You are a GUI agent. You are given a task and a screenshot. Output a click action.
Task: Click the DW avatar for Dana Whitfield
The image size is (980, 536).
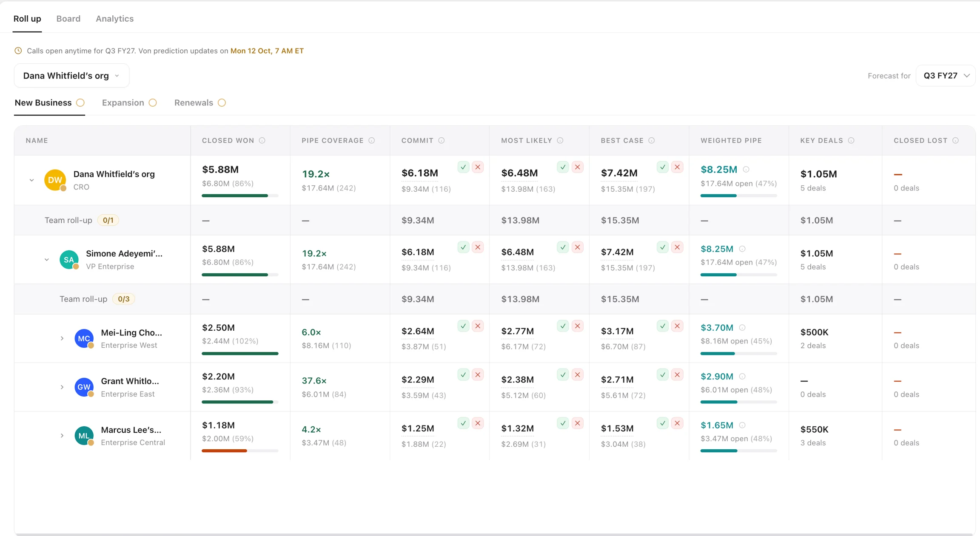click(x=55, y=180)
